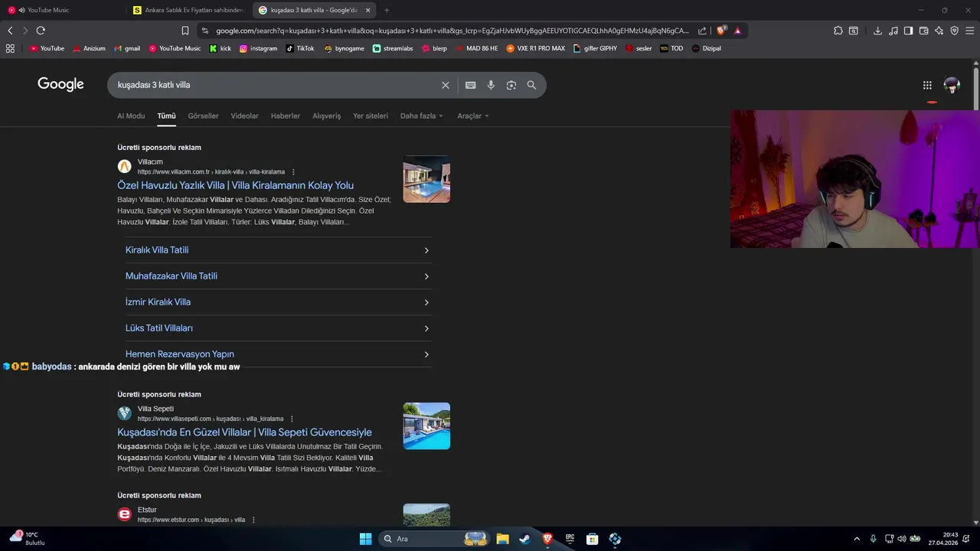Open the Leo AI sparkle icon

[x=939, y=31]
